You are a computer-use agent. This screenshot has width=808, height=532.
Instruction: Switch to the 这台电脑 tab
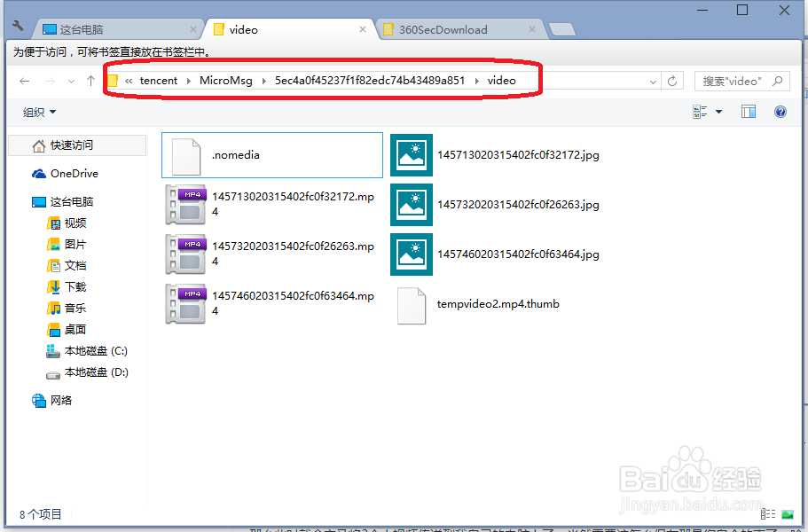pyautogui.click(x=117, y=29)
